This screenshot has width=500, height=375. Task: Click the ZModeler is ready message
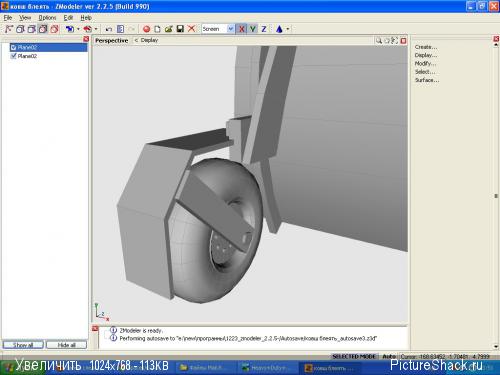141,331
